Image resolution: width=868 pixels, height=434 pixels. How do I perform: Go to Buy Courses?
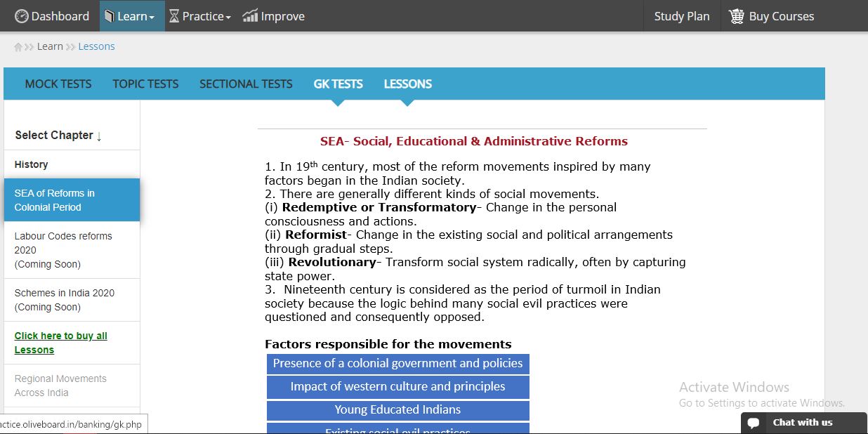click(x=772, y=16)
